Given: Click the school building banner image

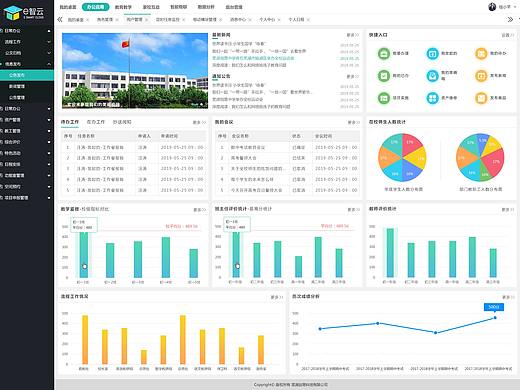Looking at the screenshot, I should [x=135, y=71].
